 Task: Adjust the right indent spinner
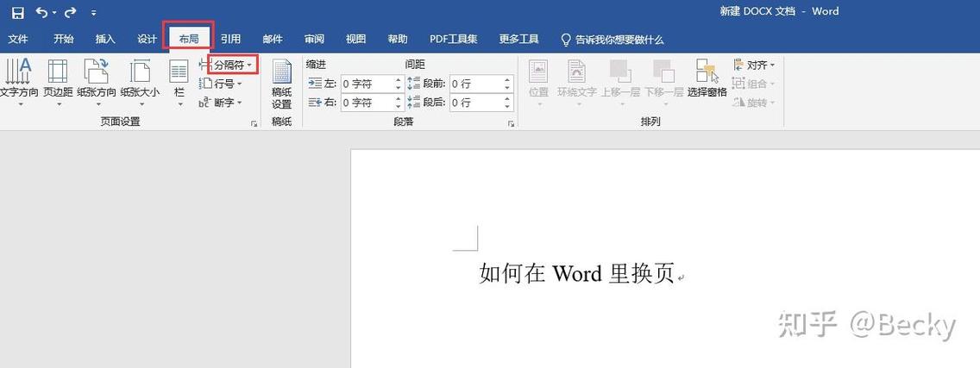(399, 103)
